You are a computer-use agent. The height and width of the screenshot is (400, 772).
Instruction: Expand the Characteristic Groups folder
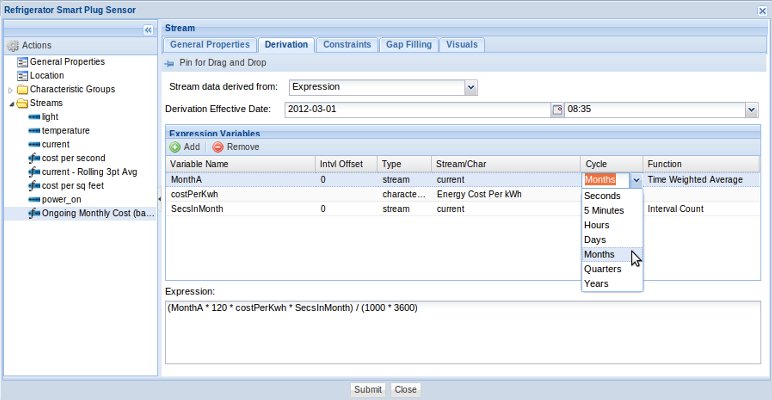tap(10, 89)
